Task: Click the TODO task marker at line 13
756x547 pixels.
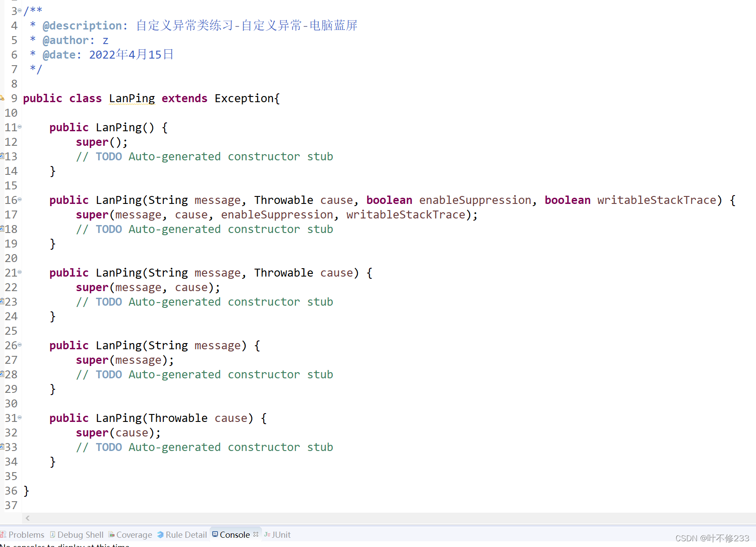Action: pos(2,156)
